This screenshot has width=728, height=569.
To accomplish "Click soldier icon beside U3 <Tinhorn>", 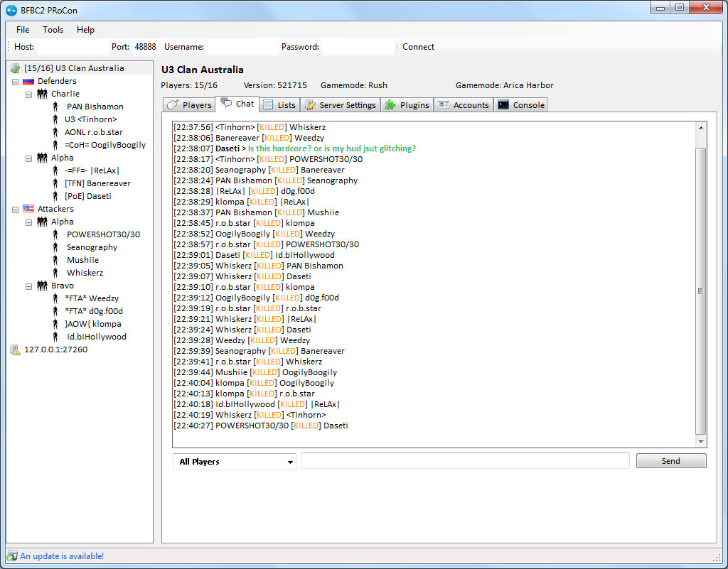I will coord(55,119).
